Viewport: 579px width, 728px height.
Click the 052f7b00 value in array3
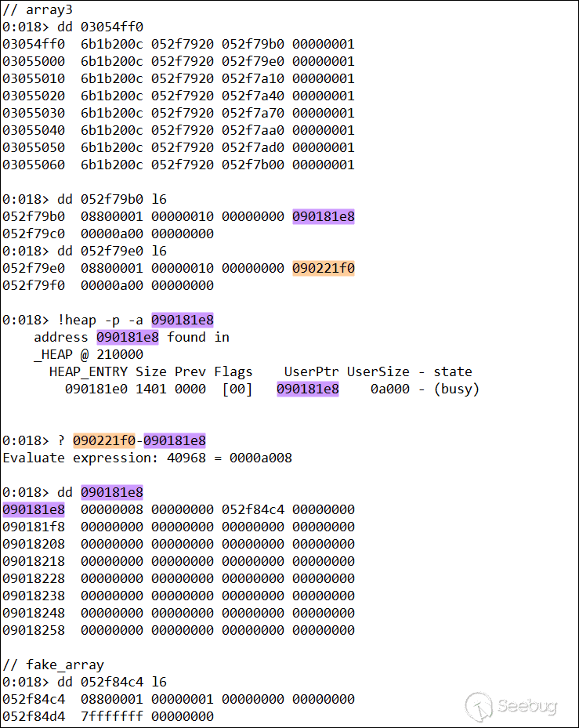(x=252, y=165)
